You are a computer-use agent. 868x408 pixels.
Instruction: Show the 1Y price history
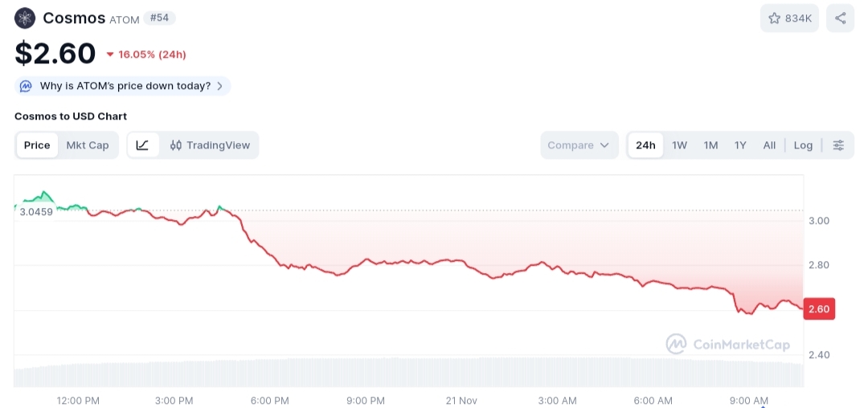tap(740, 145)
